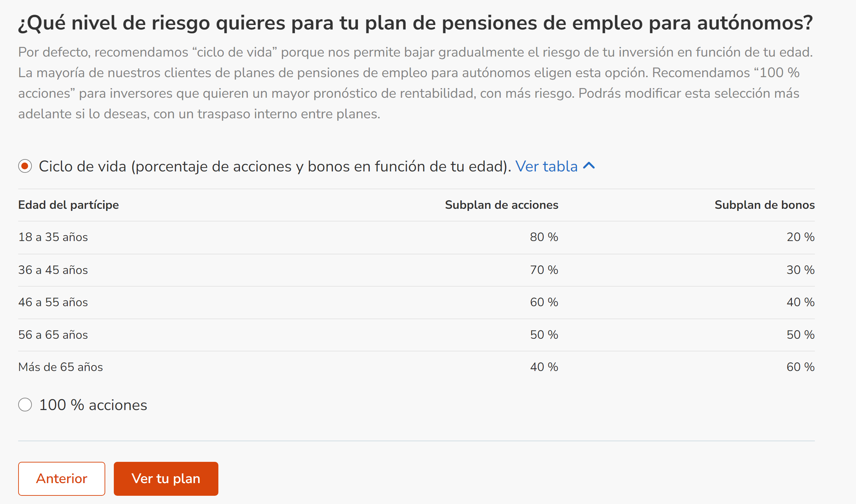Click the Edad del partícipe column header
This screenshot has width=856, height=504.
[69, 205]
